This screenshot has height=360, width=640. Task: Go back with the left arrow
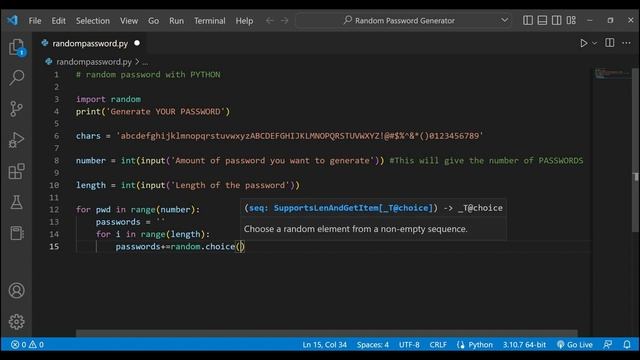[x=269, y=20]
